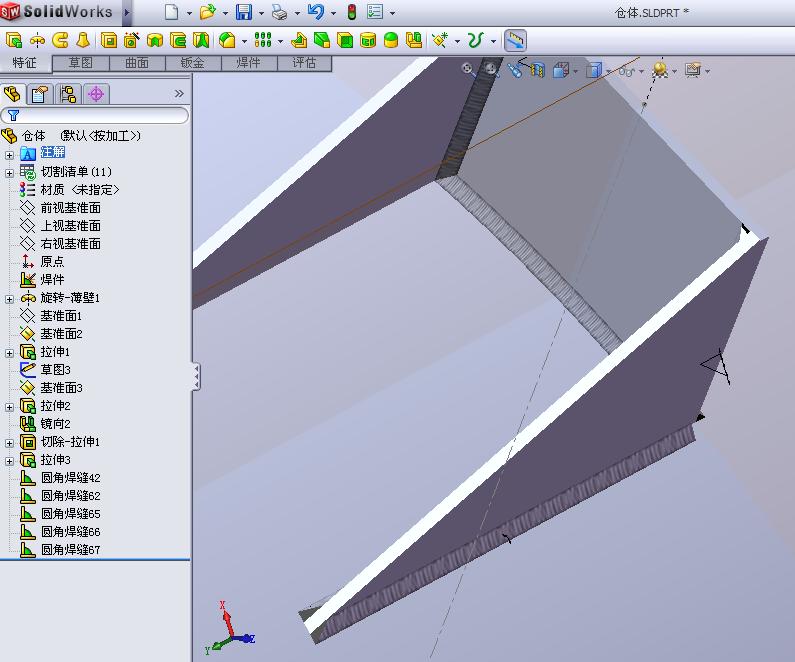Open the Hole Wizard tool
The image size is (795, 662).
tap(132, 40)
